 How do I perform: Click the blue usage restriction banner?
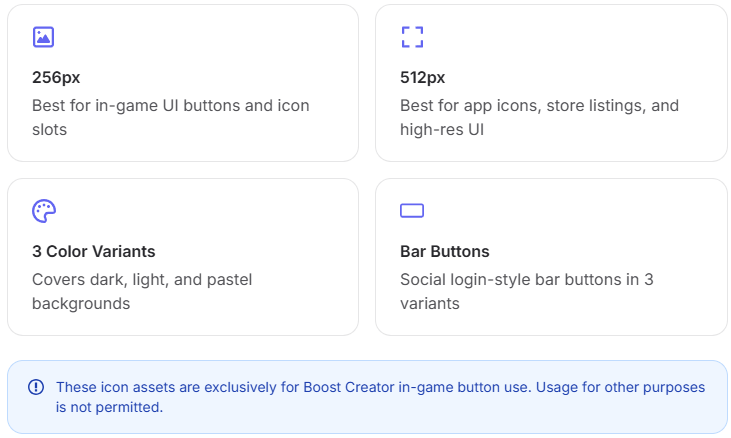(367, 397)
